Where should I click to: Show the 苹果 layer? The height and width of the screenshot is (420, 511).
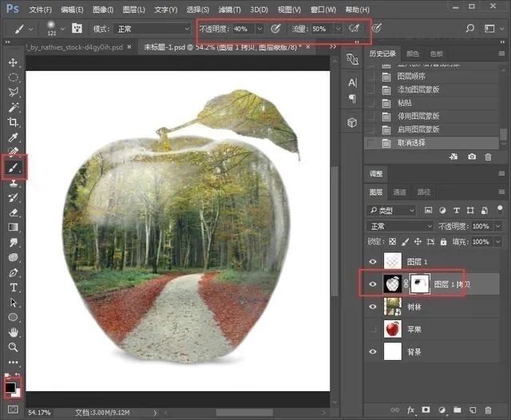coord(373,328)
